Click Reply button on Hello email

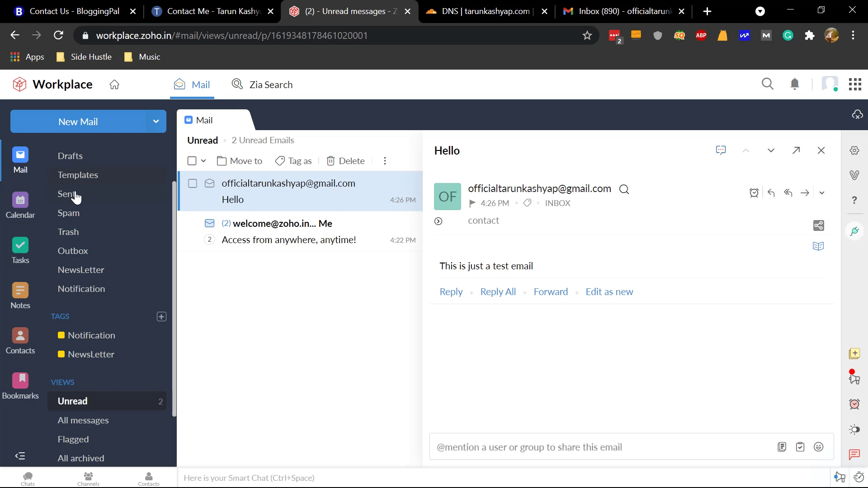tap(451, 291)
